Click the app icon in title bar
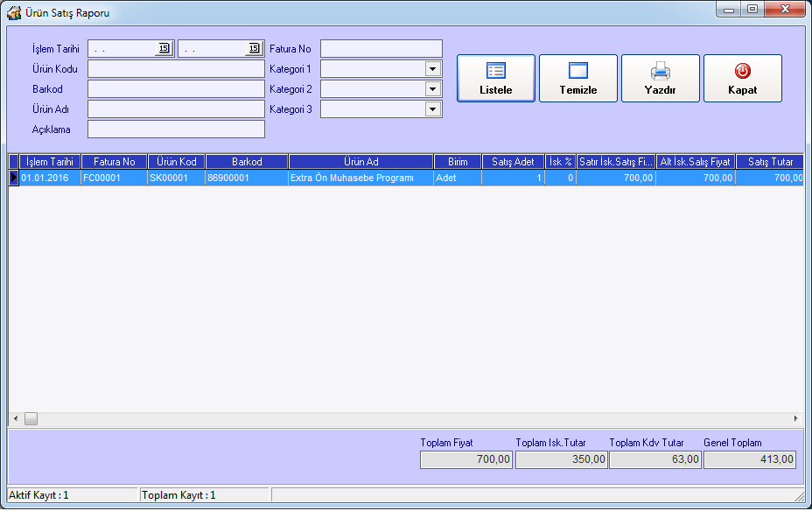Image resolution: width=812 pixels, height=525 pixels. pos(14,14)
